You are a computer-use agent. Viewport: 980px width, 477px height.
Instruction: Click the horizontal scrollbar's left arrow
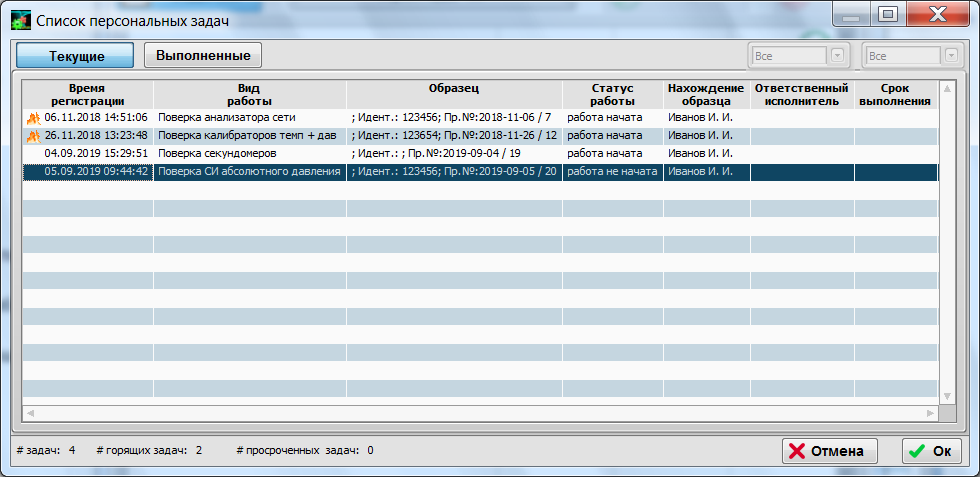pos(30,412)
